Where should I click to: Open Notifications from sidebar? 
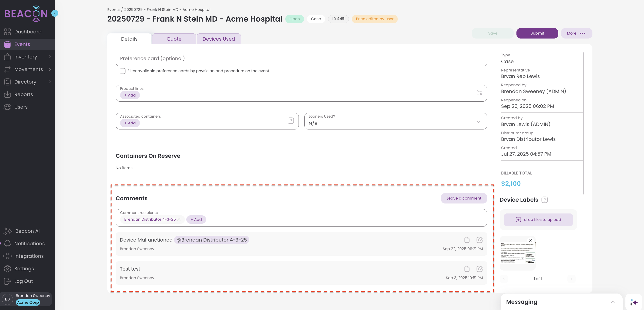coord(29,244)
